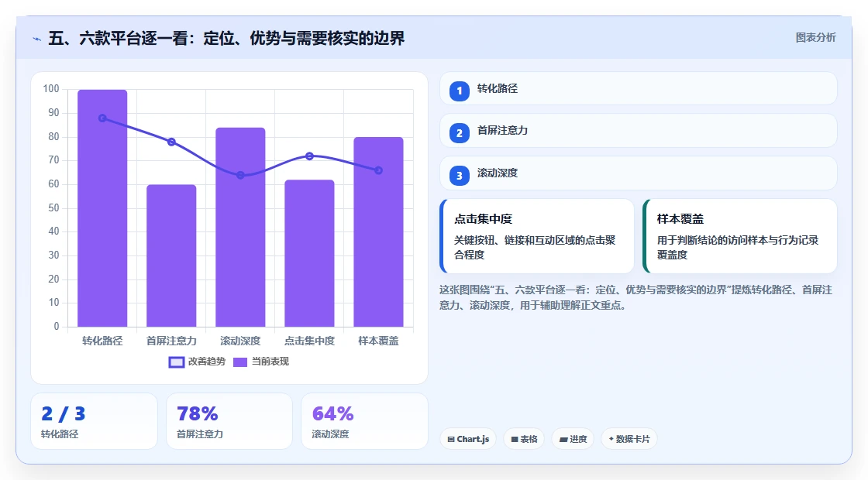Click the Chart.js tag label
Image resolution: width=868 pixels, height=480 pixels.
click(x=473, y=439)
